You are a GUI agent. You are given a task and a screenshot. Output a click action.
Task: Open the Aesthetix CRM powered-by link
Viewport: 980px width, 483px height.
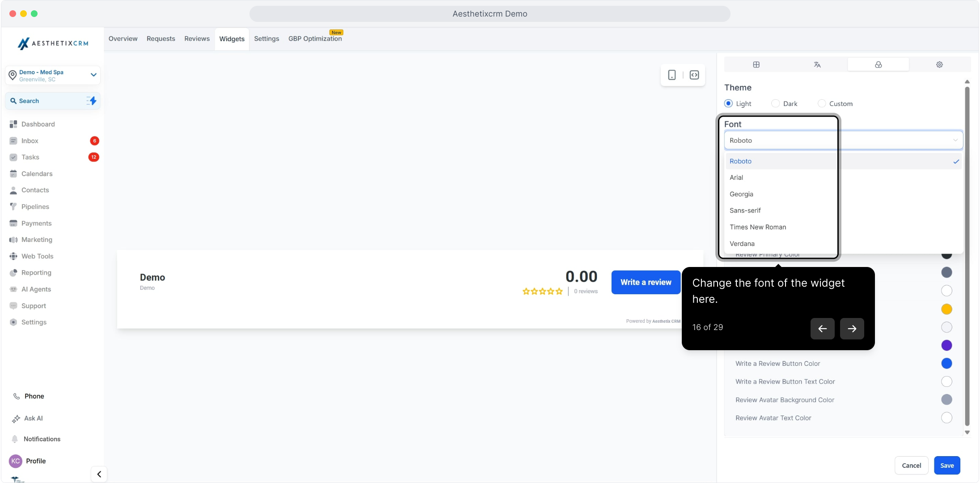[666, 321]
